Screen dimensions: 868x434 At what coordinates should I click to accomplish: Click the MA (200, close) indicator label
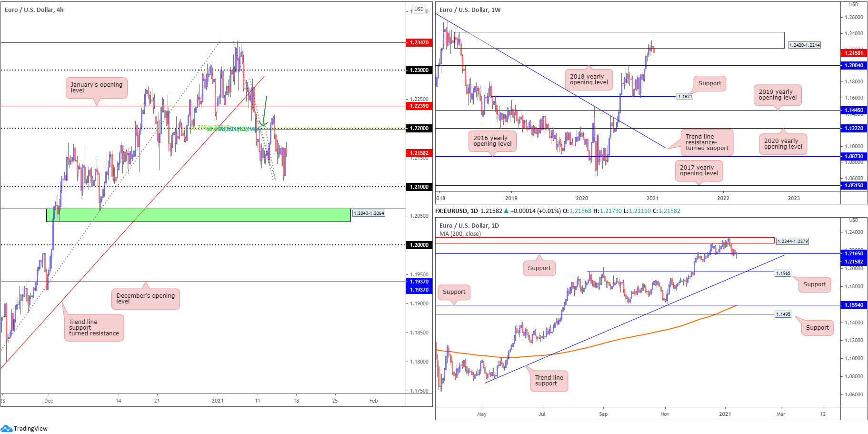tap(460, 234)
